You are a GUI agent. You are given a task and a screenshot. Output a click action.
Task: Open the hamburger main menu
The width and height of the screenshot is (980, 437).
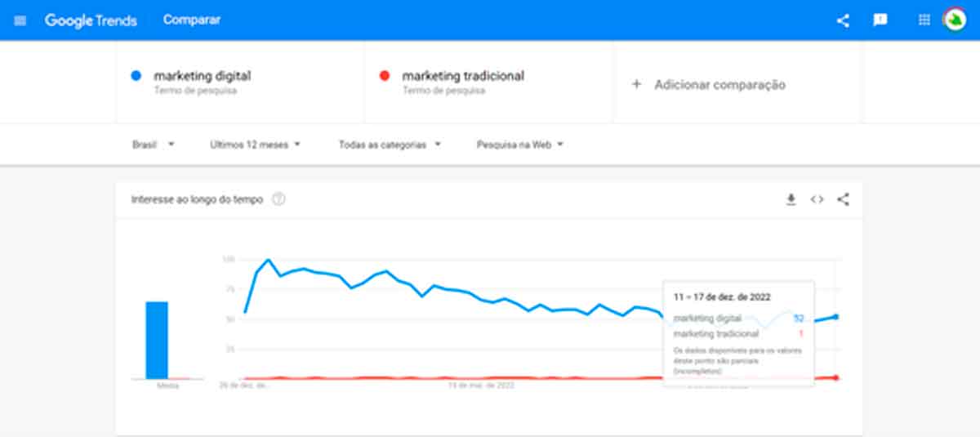point(20,20)
